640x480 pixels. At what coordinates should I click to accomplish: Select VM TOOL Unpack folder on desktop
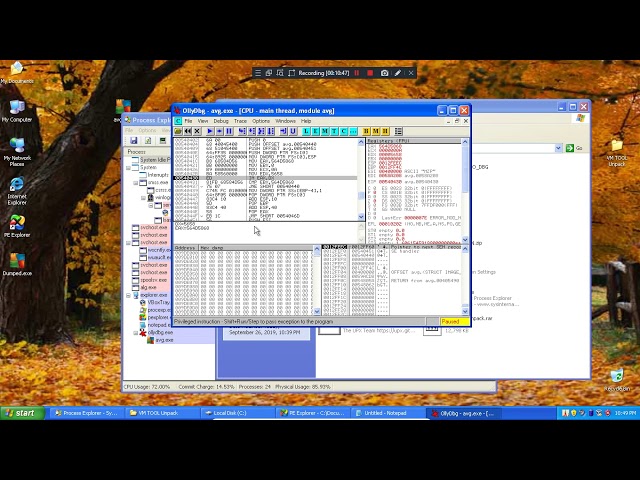coord(616,153)
